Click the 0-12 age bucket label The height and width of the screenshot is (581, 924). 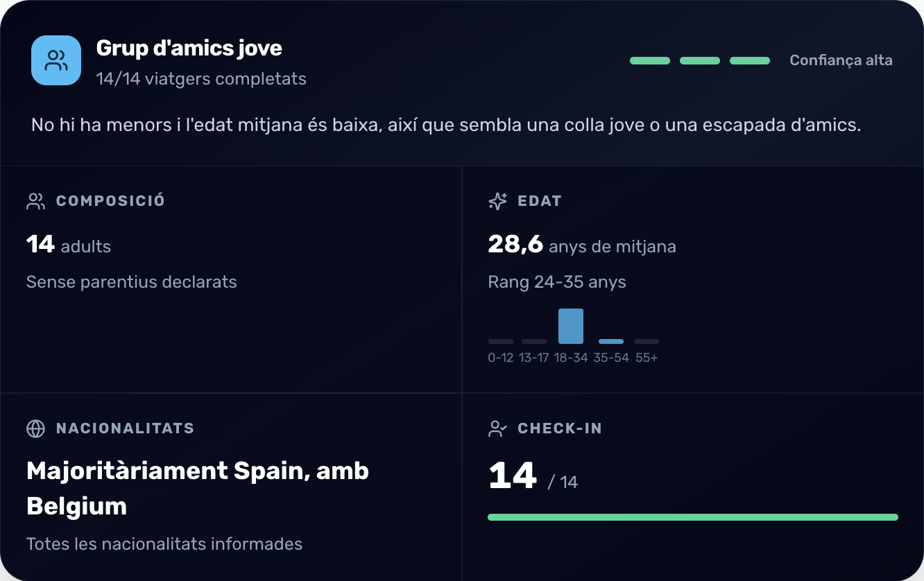tap(501, 358)
